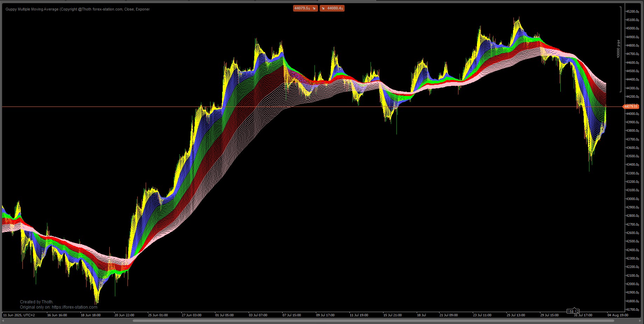Click the '03 Jul 07:00' time axis label

pyautogui.click(x=258, y=315)
